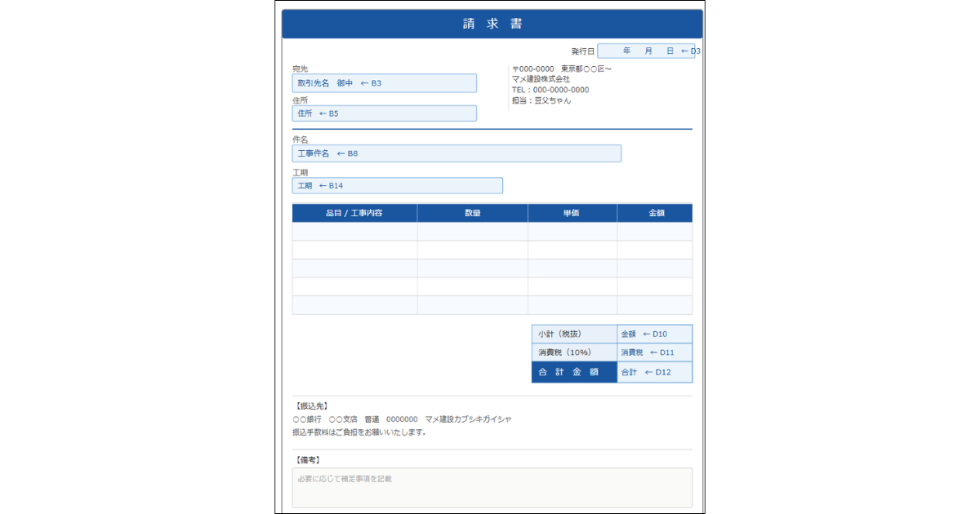Select the 合計金額 total cell D12
980x514 pixels.
coord(653,372)
